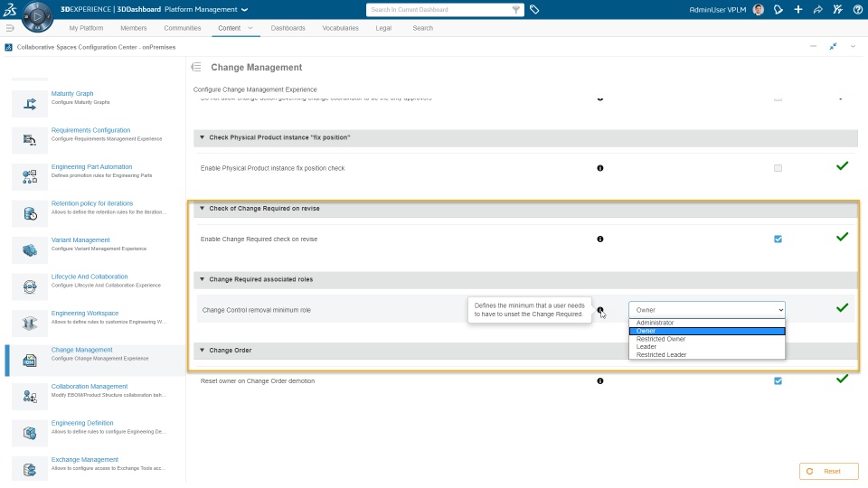Switch to Vocabularies tab
The width and height of the screenshot is (868, 488).
coord(341,28)
